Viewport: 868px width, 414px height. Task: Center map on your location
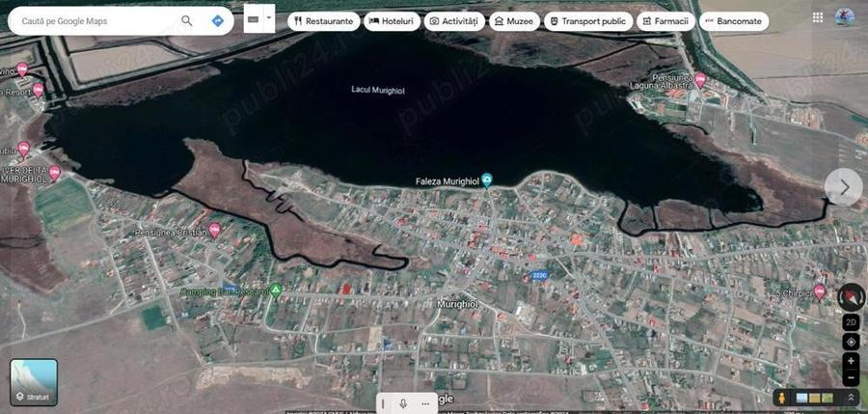[x=851, y=342]
